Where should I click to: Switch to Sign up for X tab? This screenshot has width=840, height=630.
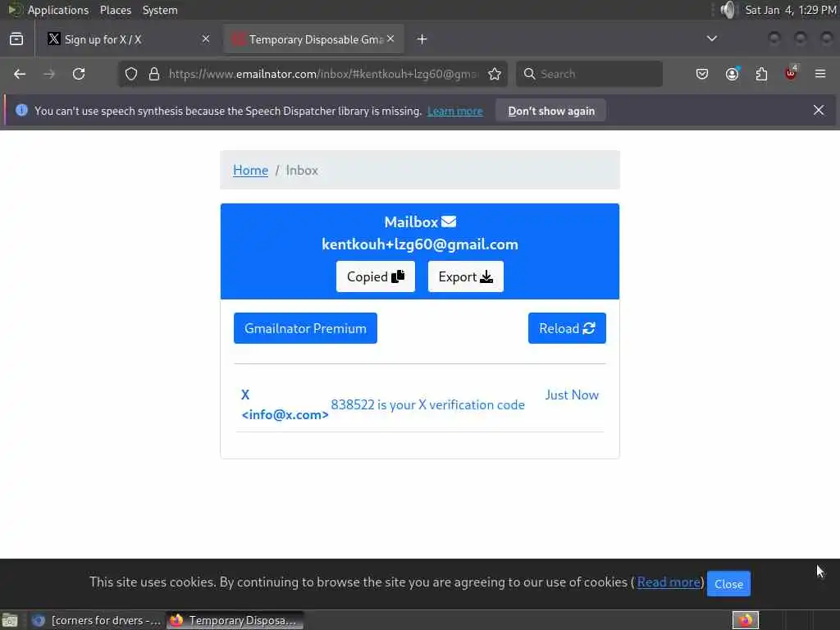[x=129, y=39]
